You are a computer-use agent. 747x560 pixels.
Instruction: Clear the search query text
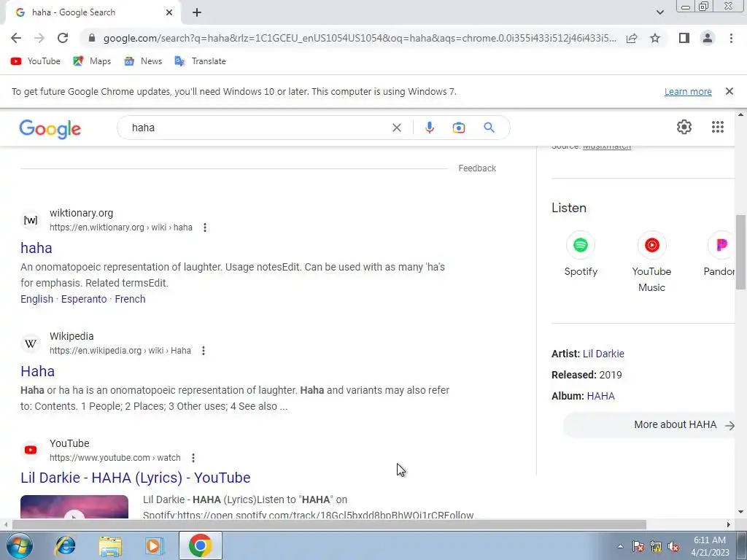click(x=396, y=128)
